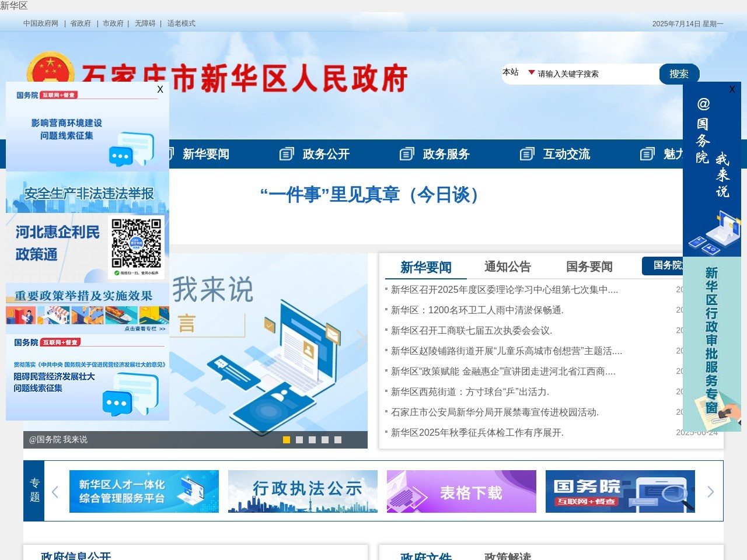Click the icon beside 魅力 nav item
This screenshot has height=560, width=747.
(647, 154)
